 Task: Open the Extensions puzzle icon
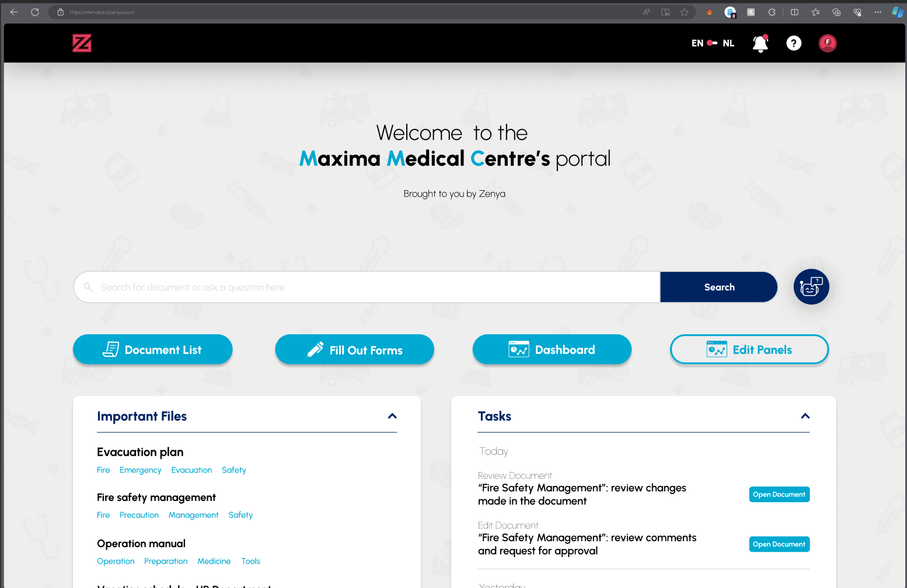tap(772, 12)
